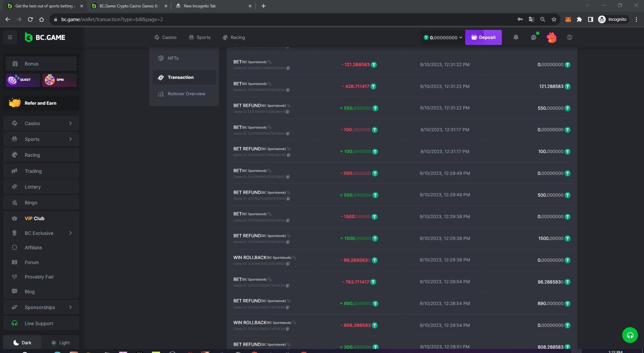
Task: Select Transaction wallet menu item
Action: tap(184, 78)
